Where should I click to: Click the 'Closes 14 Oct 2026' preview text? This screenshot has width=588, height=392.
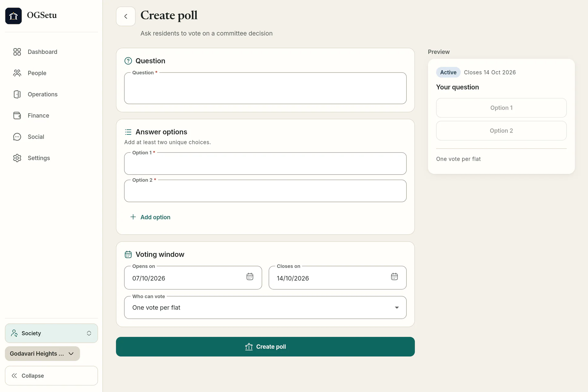point(490,72)
